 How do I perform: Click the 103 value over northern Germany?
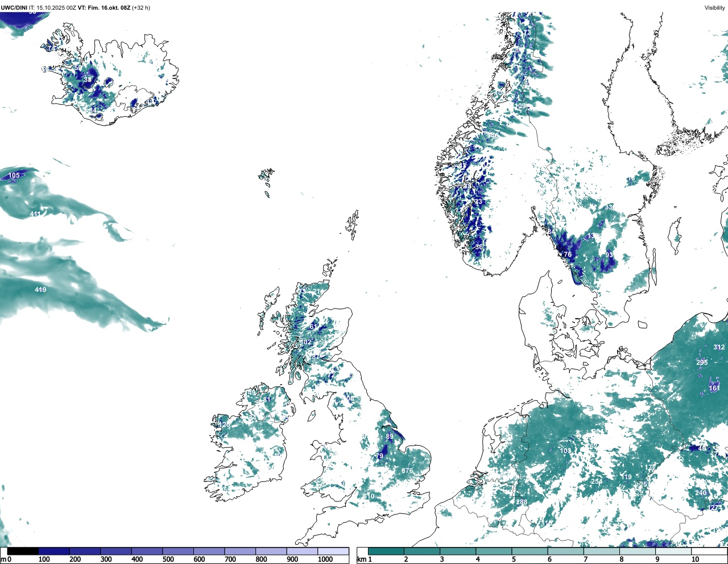tap(565, 451)
